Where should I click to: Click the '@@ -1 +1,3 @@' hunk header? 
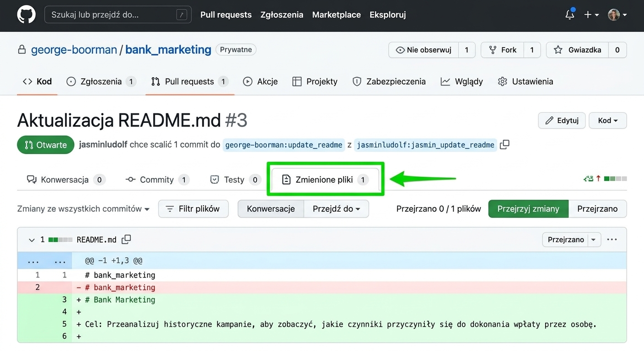tap(113, 261)
